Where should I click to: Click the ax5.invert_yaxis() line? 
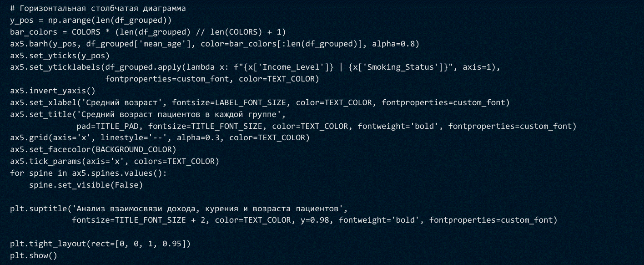53,91
